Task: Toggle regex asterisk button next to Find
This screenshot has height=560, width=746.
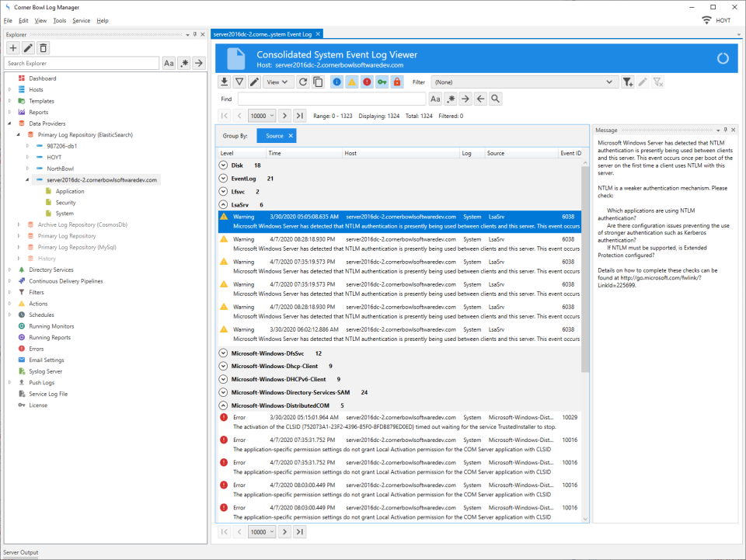Action: (451, 99)
